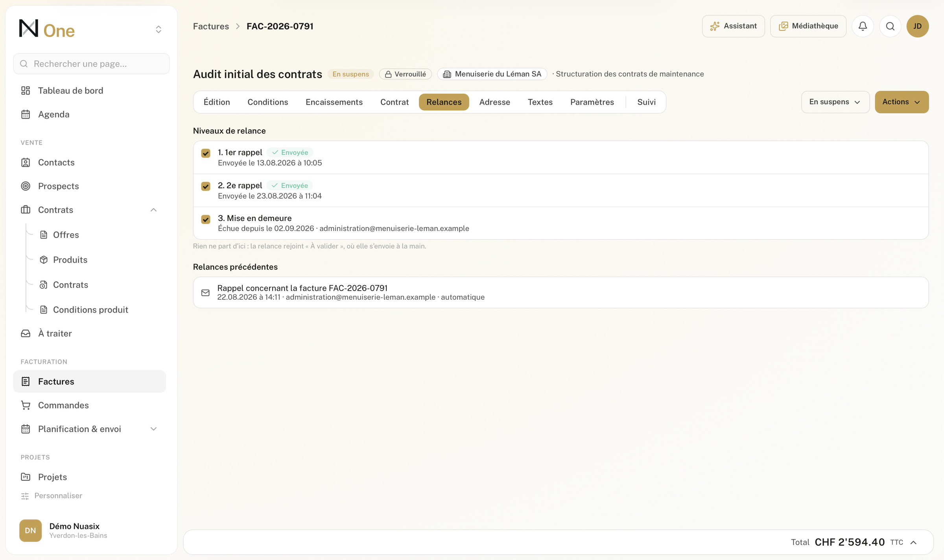Open the Assistant button
This screenshot has width=944, height=560.
(733, 26)
